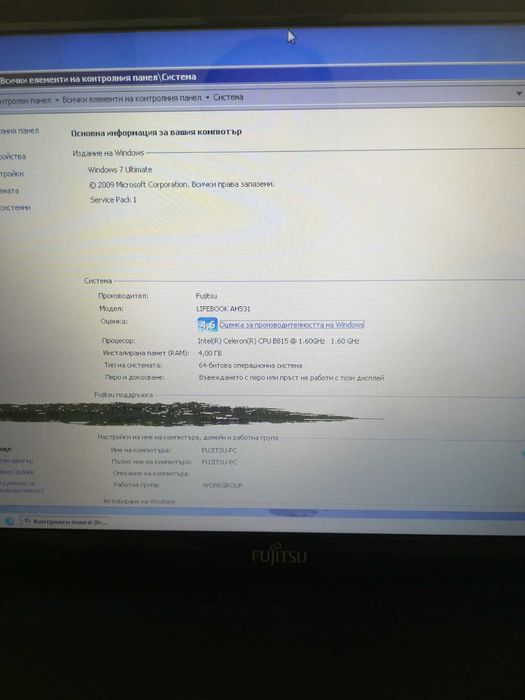Click the 'Активиране на Windows' section header

[139, 501]
